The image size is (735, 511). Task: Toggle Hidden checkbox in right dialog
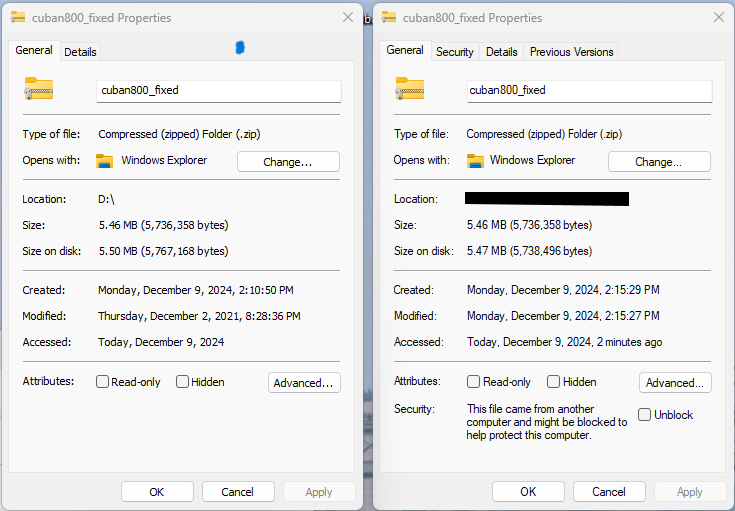point(554,382)
